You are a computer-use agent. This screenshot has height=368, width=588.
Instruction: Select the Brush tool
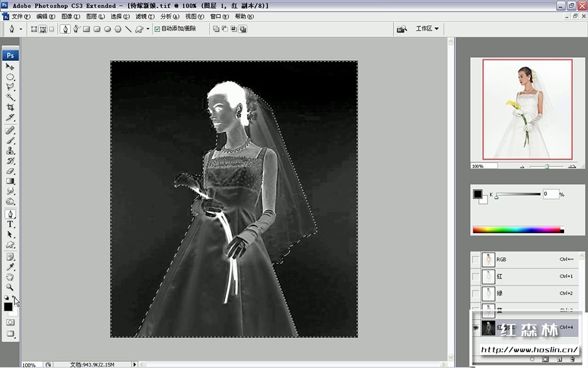(10, 140)
